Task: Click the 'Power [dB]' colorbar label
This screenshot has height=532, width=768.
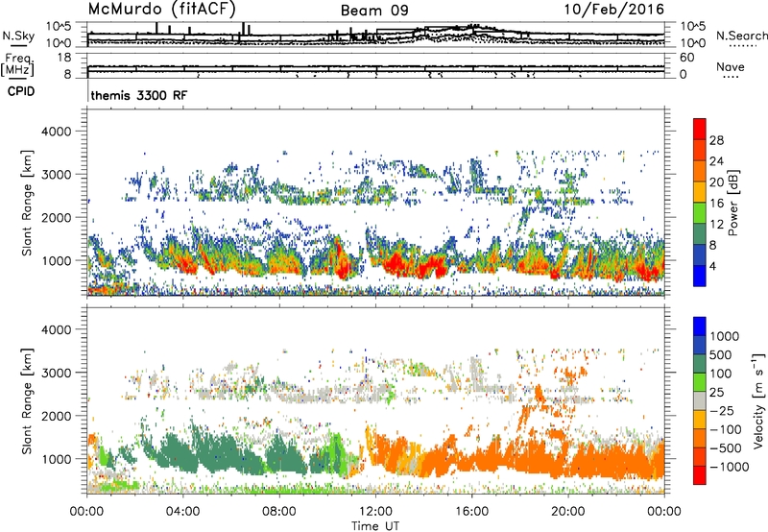Action: click(732, 203)
